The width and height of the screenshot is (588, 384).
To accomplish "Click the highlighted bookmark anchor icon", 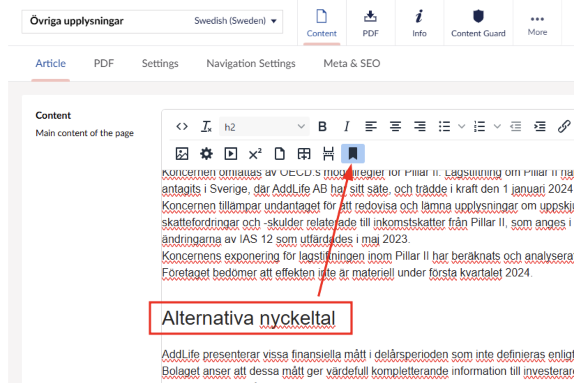I will [353, 154].
